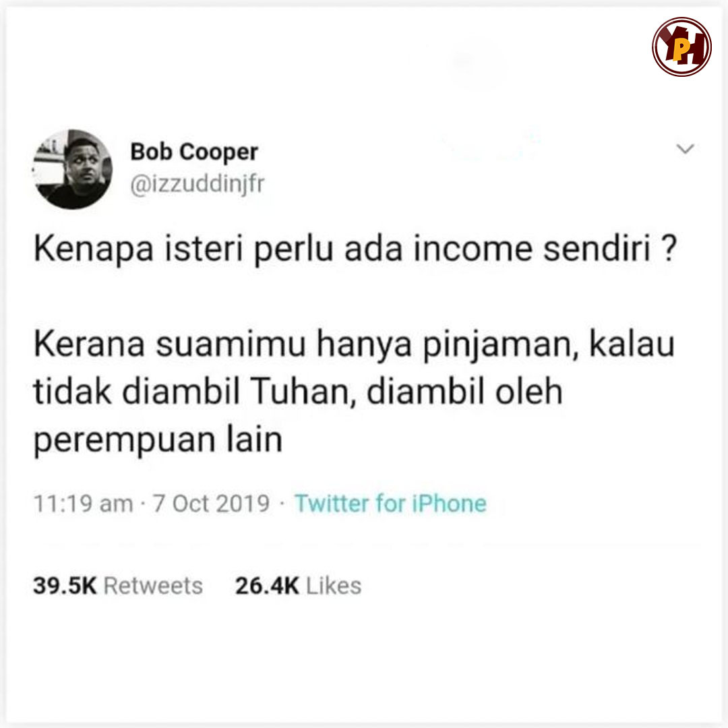The width and height of the screenshot is (728, 728).
Task: Click the 7 Oct 2019 date
Action: 211,504
